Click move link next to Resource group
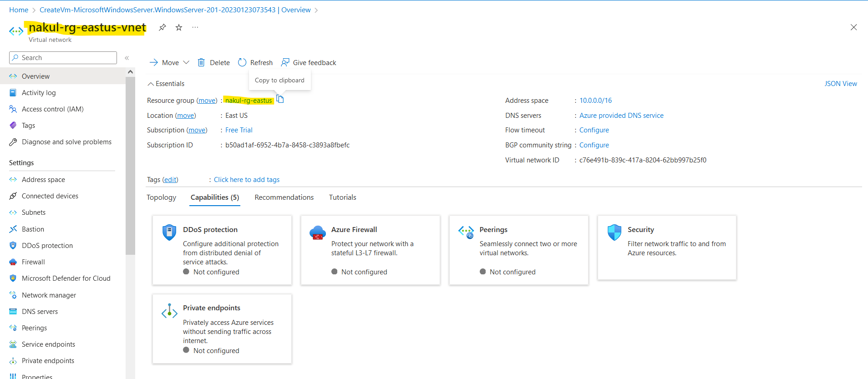The width and height of the screenshot is (868, 379). [x=207, y=101]
